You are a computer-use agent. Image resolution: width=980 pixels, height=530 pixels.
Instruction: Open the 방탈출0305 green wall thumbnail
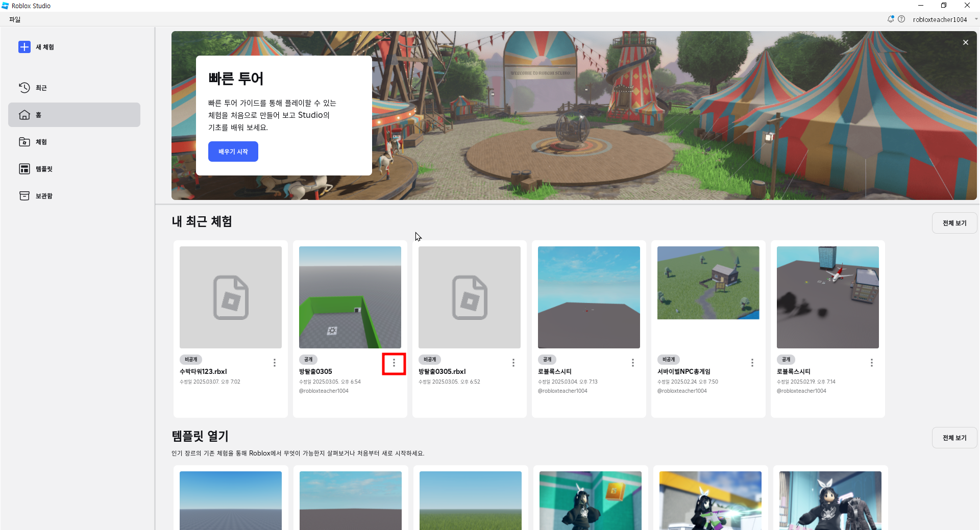pos(350,297)
